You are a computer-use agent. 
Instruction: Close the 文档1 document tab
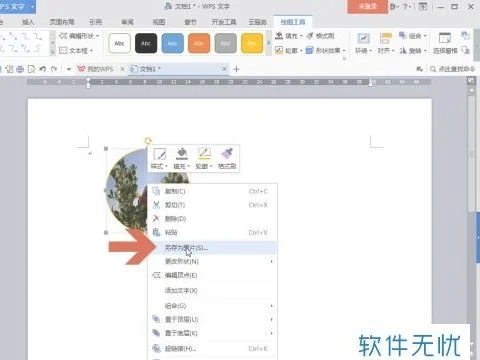point(224,69)
